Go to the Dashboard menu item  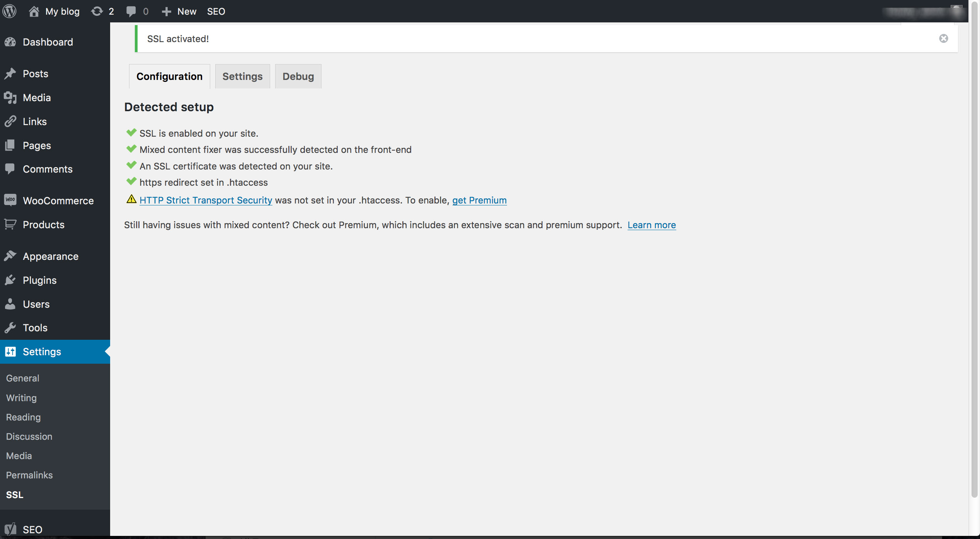48,42
